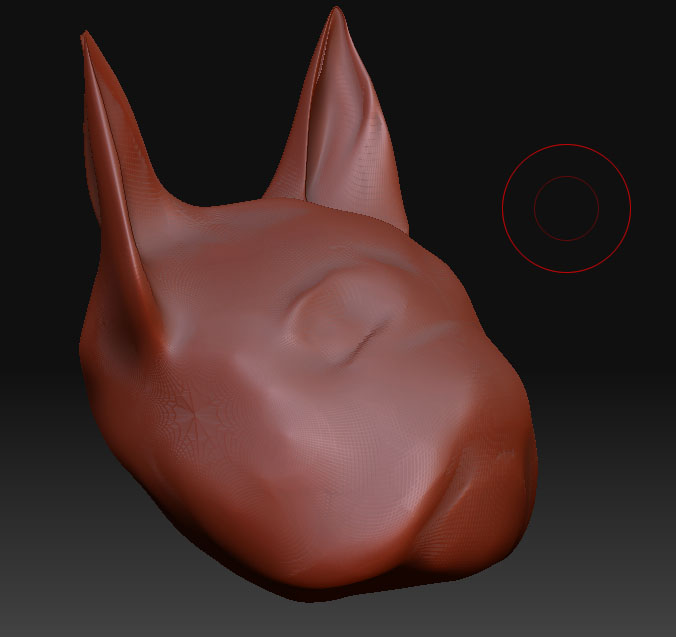Image resolution: width=676 pixels, height=637 pixels.
Task: Click the center of the red brush cursor
Action: (x=566, y=208)
